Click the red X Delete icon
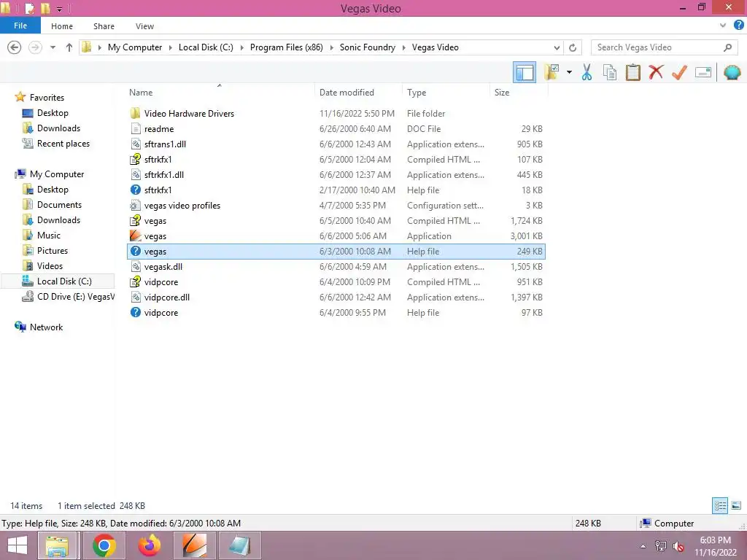The width and height of the screenshot is (747, 560). 656,72
